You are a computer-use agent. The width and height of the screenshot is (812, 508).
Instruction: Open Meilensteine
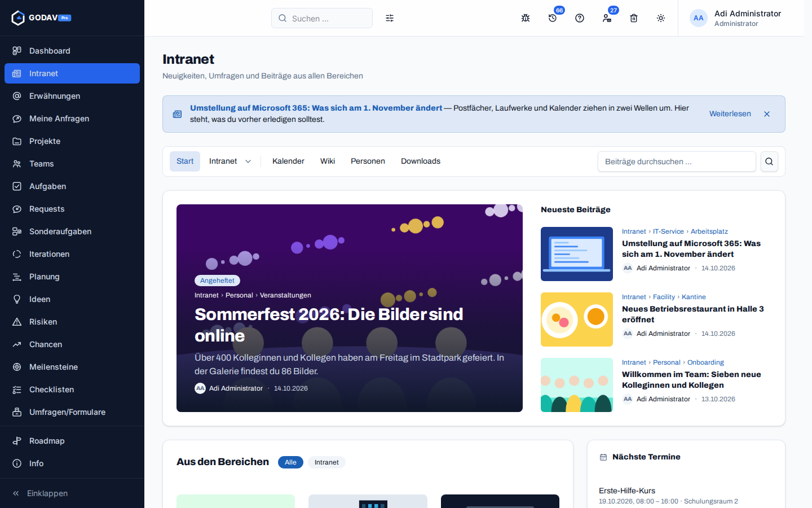[x=72, y=367]
